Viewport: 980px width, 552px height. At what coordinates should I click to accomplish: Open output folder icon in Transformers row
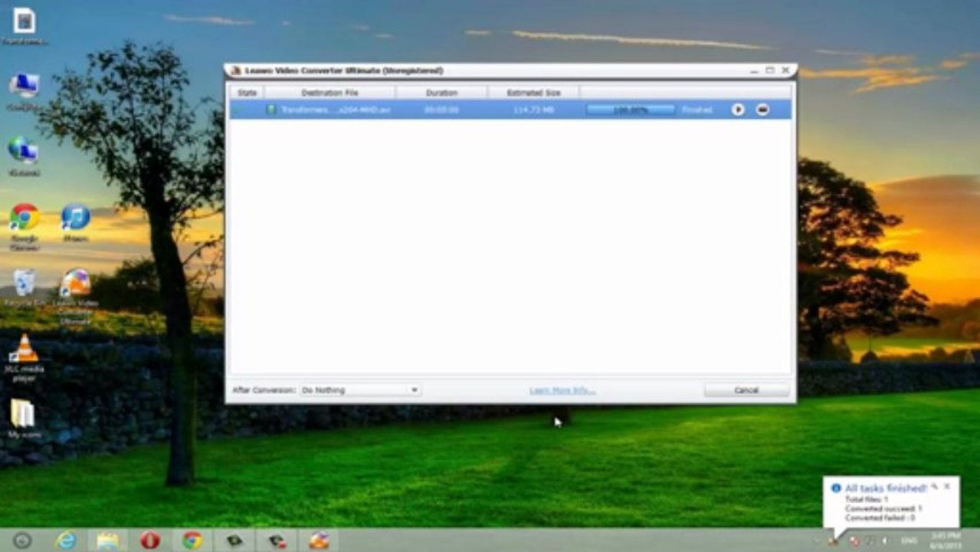tap(762, 110)
